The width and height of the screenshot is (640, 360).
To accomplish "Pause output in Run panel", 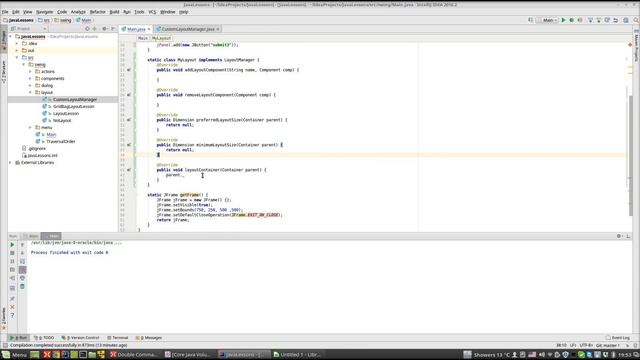I will pyautogui.click(x=12, y=261).
